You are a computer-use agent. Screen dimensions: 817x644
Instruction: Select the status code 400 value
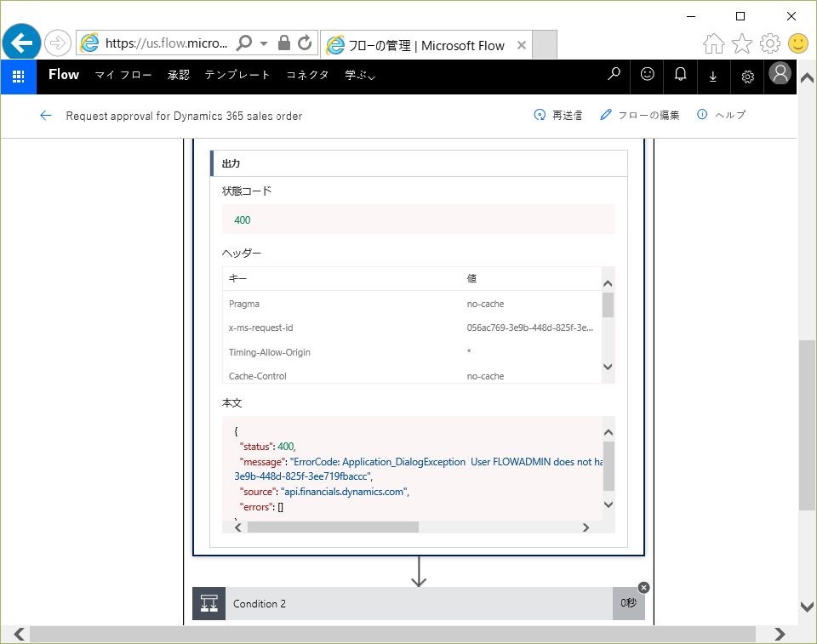click(243, 219)
